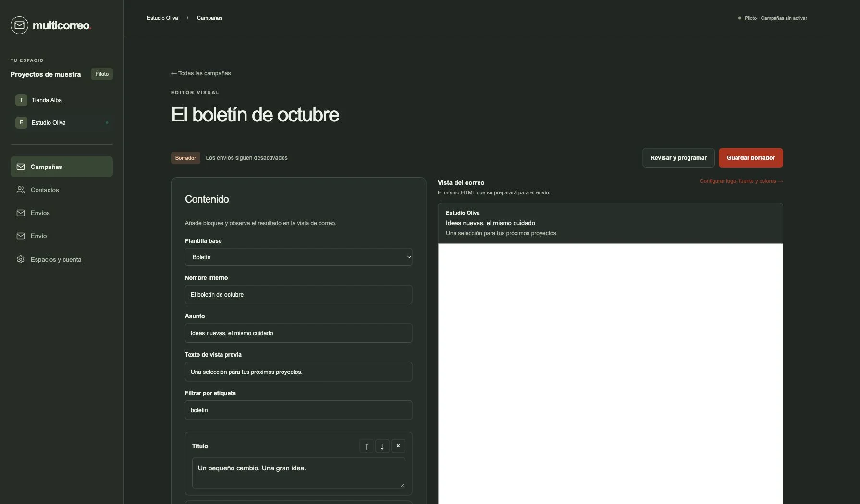Click the Título text area
Screen dimensions: 860x504
(298, 473)
